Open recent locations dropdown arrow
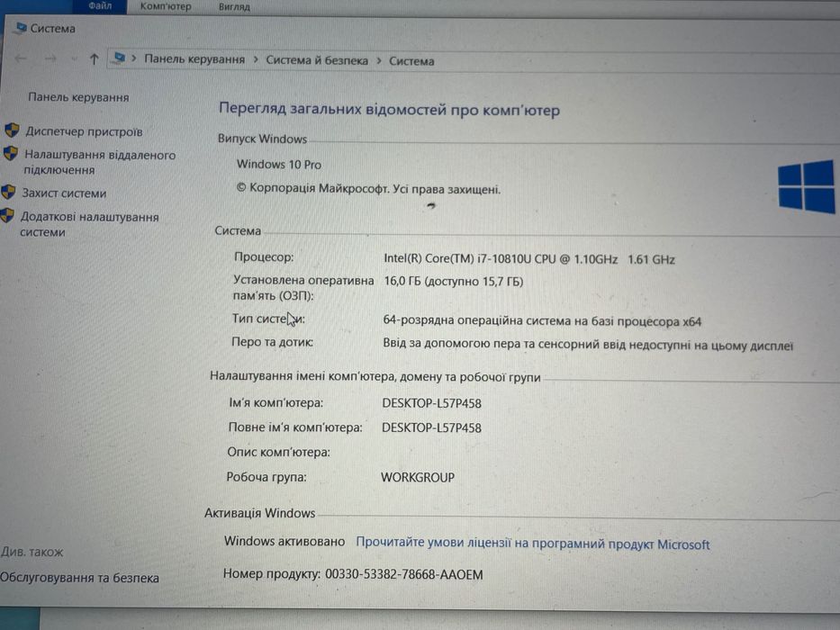 pyautogui.click(x=74, y=58)
